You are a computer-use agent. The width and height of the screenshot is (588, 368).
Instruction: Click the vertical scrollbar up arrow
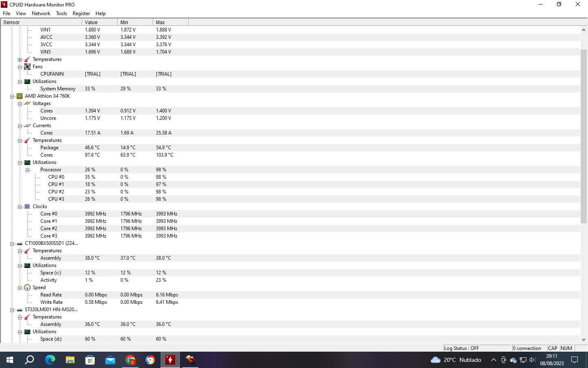coord(584,30)
